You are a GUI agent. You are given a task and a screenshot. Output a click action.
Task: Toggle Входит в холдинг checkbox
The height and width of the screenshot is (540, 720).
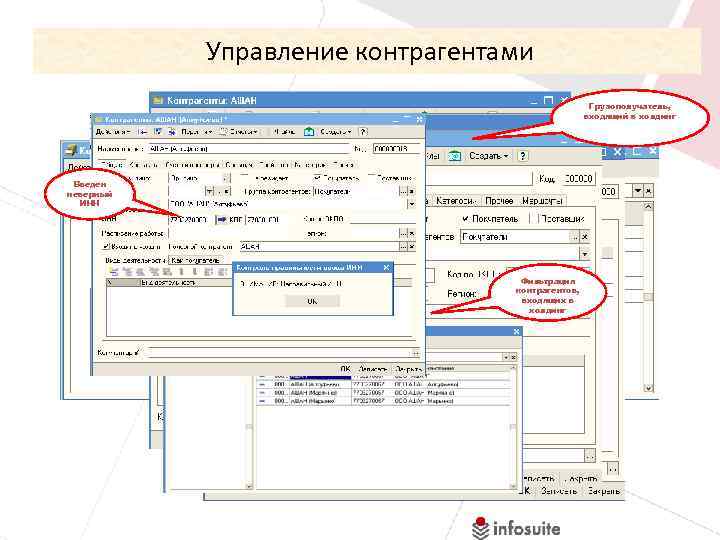click(106, 247)
